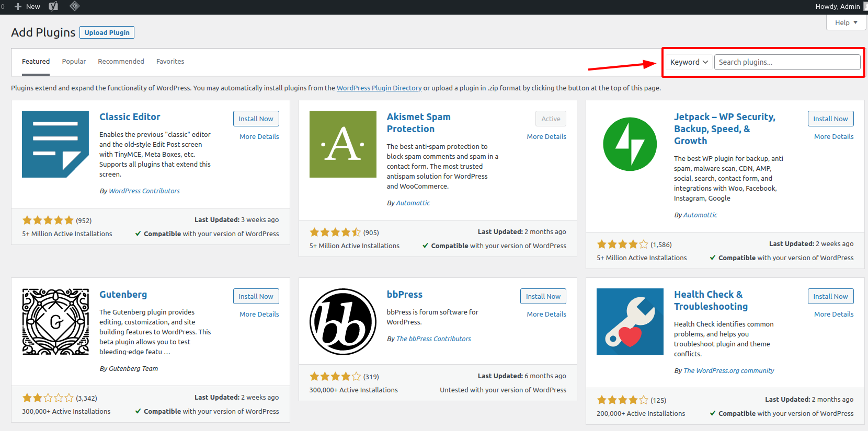This screenshot has width=868, height=431.
Task: Focus the Search plugins input field
Action: pyautogui.click(x=787, y=62)
